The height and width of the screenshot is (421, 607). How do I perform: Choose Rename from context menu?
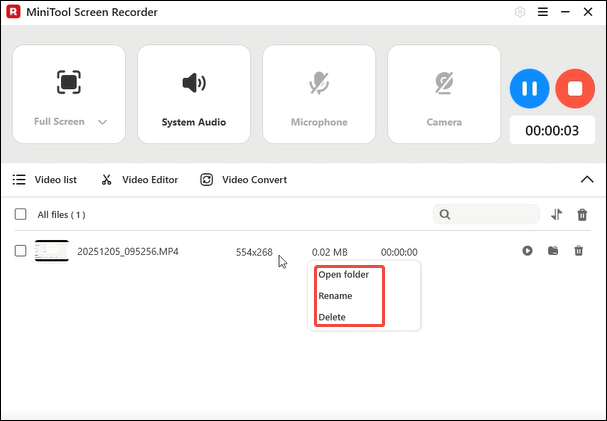(335, 296)
